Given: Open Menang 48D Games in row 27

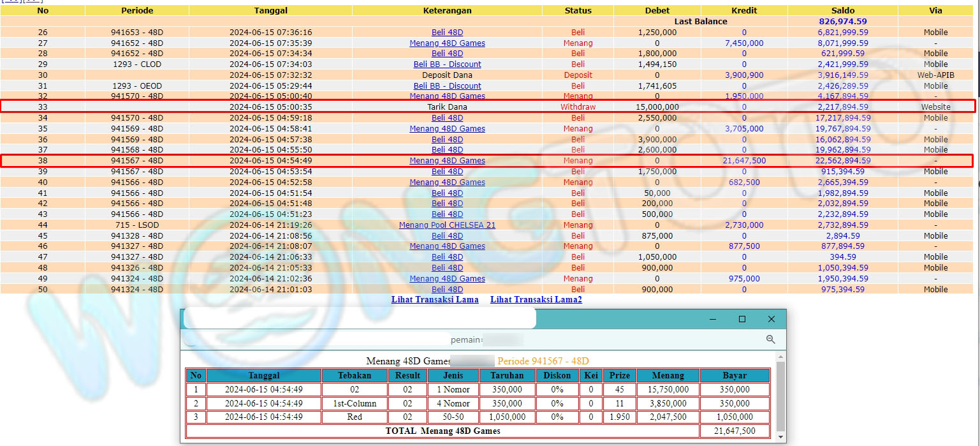Looking at the screenshot, I should click(447, 43).
